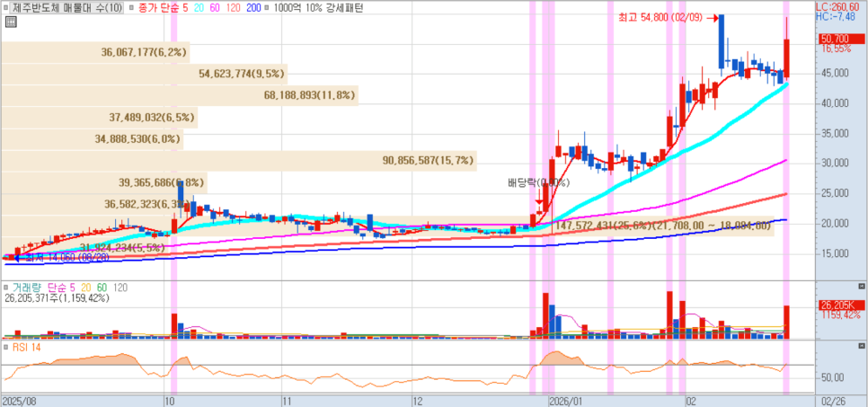
Task: Click the 90,856,587(15,7%) volume profile bar
Action: click(239, 161)
